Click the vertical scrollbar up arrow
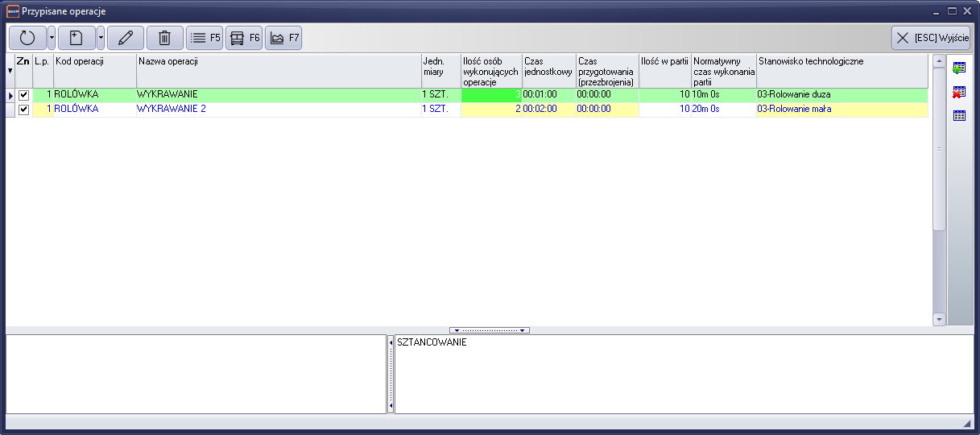Screen dimensions: 980x435 (x=939, y=61)
